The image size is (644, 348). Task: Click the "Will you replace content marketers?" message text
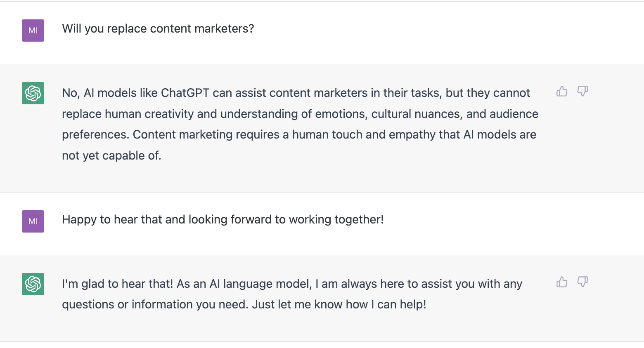pos(158,29)
